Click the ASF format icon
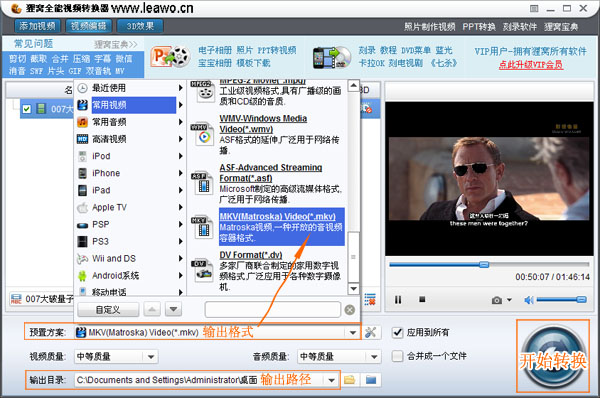 pyautogui.click(x=202, y=183)
